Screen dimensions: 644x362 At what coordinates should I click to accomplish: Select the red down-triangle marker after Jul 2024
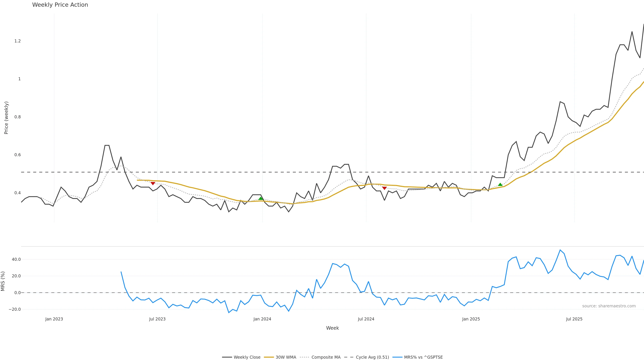(x=384, y=188)
